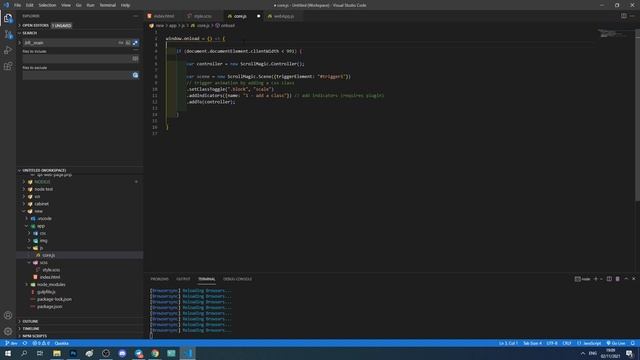Expand the NPM Scripts section
This screenshot has height=360, width=640.
34,336
